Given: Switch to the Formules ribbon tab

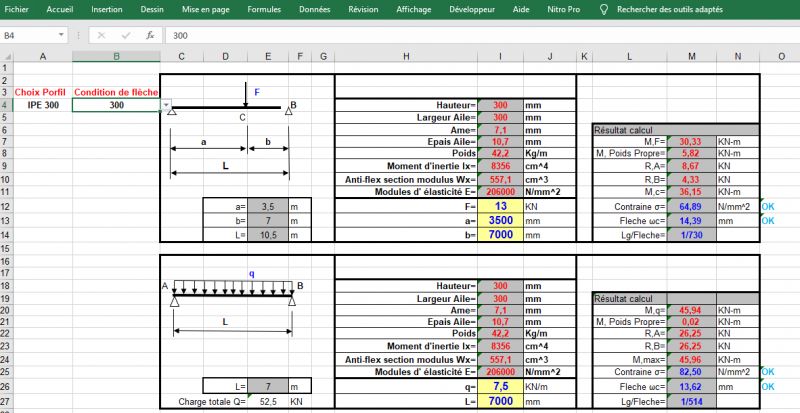Looking at the screenshot, I should coord(264,8).
